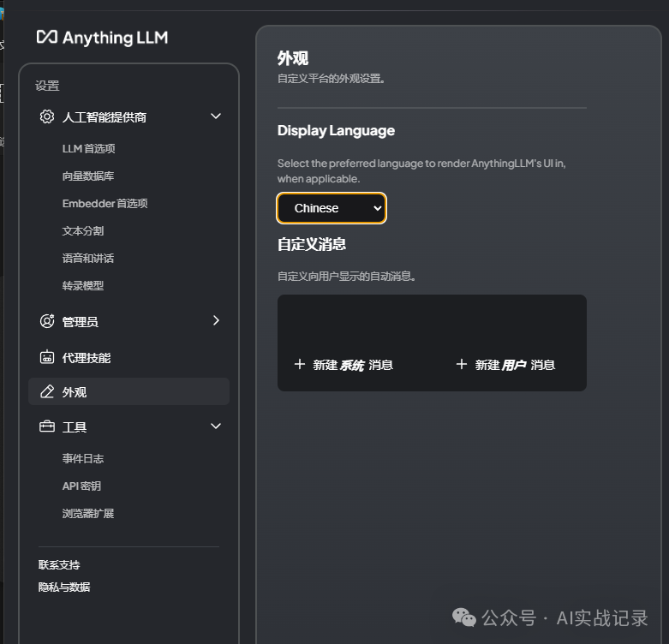
Task: Collapse the 人工智能提供商 section chevron
Action: pos(216,116)
